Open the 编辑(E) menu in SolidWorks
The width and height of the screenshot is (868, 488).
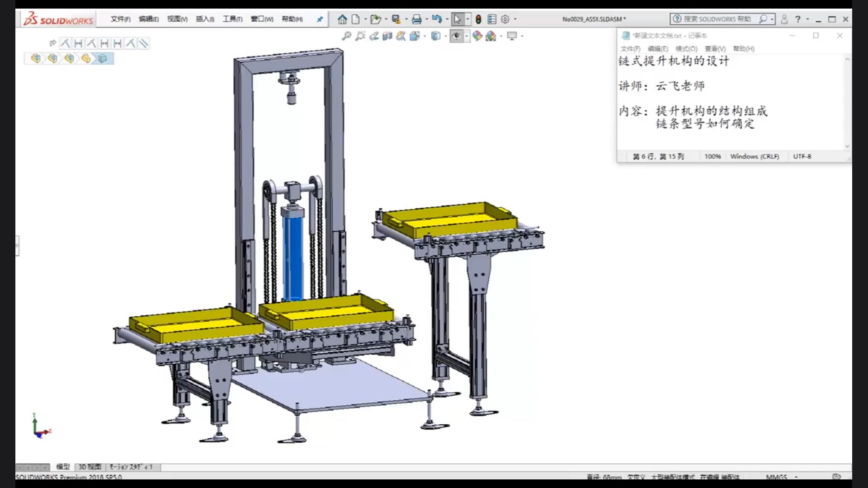149,19
